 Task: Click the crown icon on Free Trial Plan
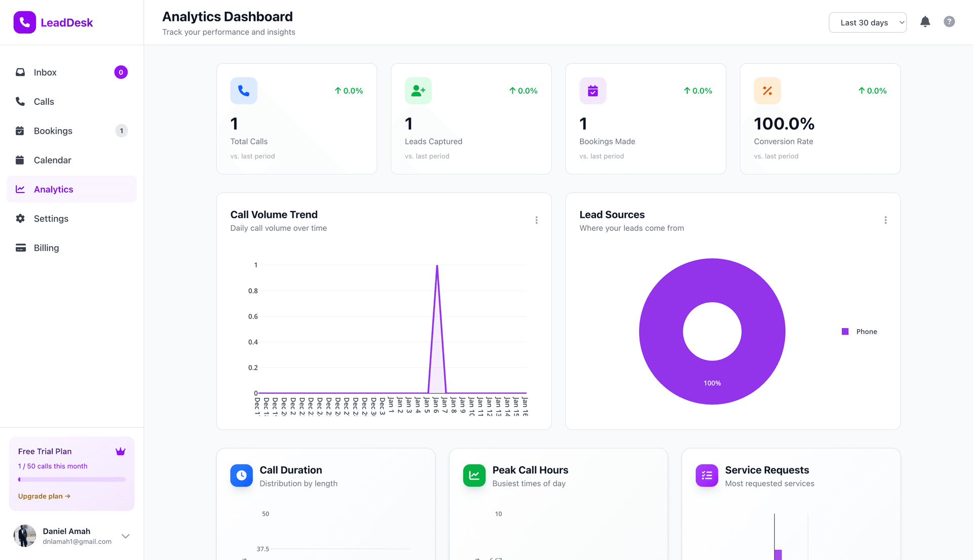(121, 451)
